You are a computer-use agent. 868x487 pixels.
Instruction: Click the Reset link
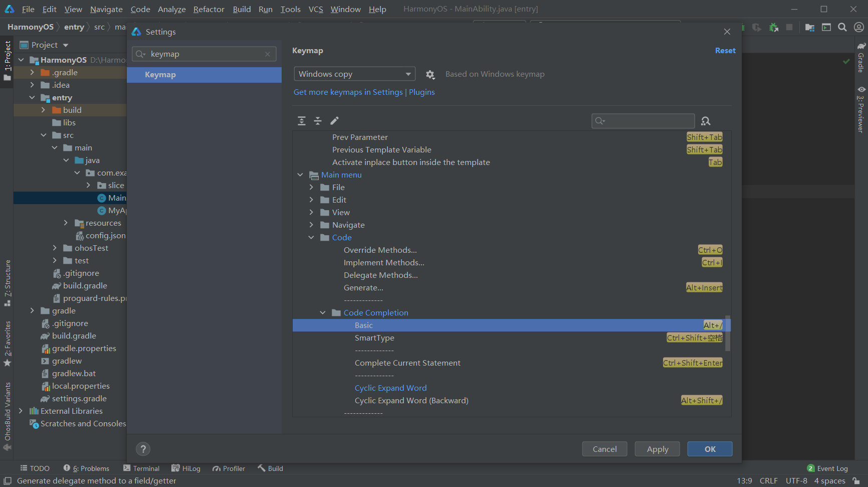725,51
